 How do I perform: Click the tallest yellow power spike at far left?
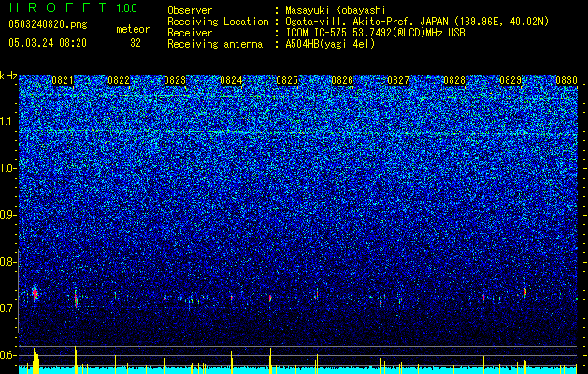pos(36,361)
